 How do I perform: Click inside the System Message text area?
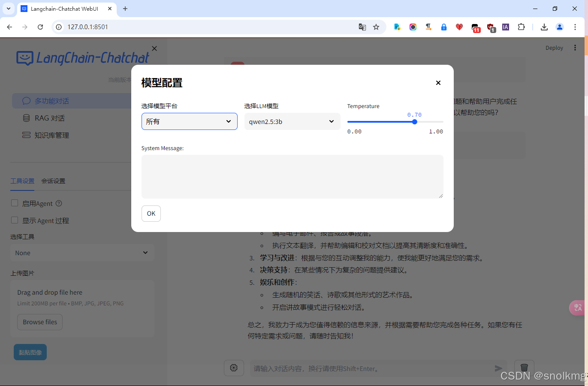click(x=292, y=177)
